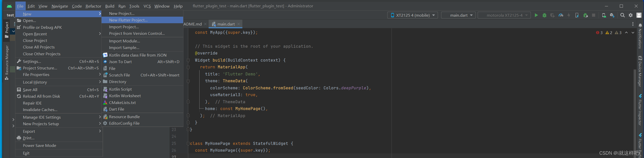
Task: Open the Refactor menu
Action: (x=93, y=6)
